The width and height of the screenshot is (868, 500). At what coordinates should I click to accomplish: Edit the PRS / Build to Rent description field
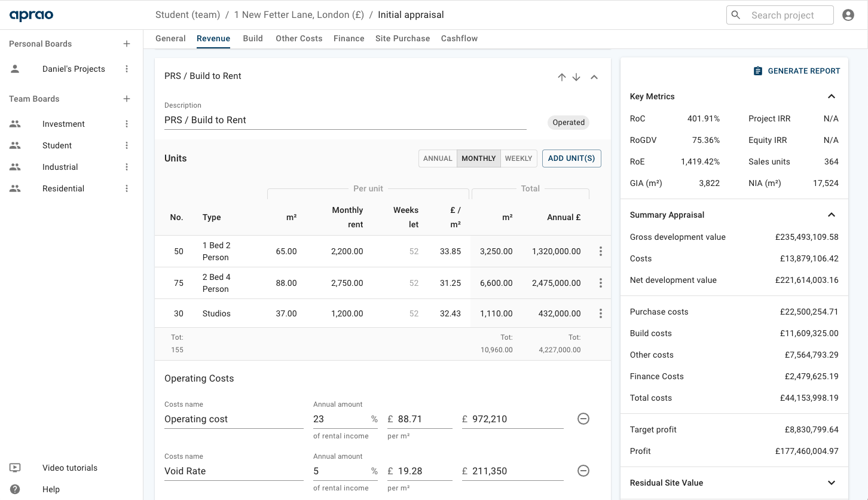pyautogui.click(x=346, y=120)
